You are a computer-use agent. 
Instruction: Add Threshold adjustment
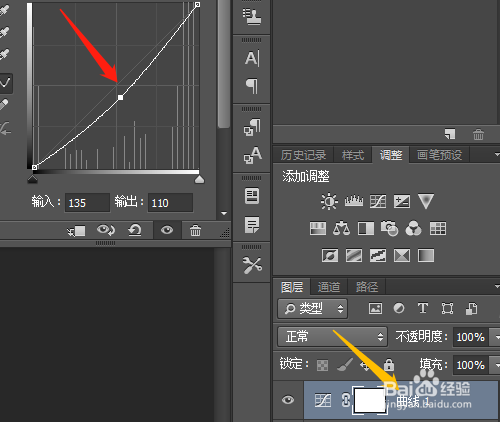coord(378,256)
